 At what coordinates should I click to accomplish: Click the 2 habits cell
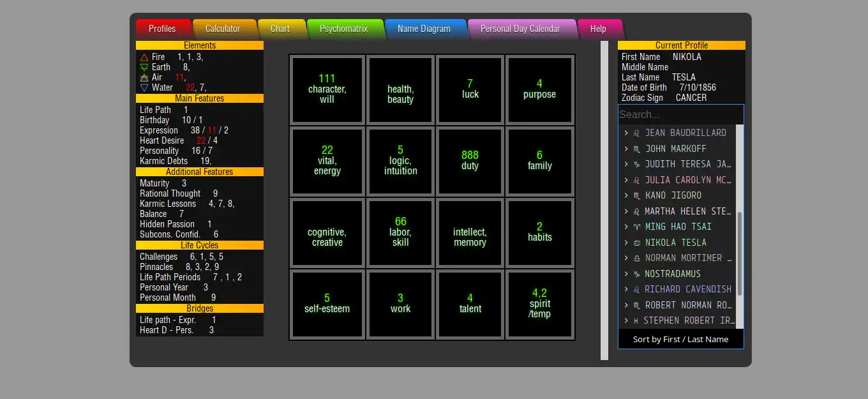539,232
